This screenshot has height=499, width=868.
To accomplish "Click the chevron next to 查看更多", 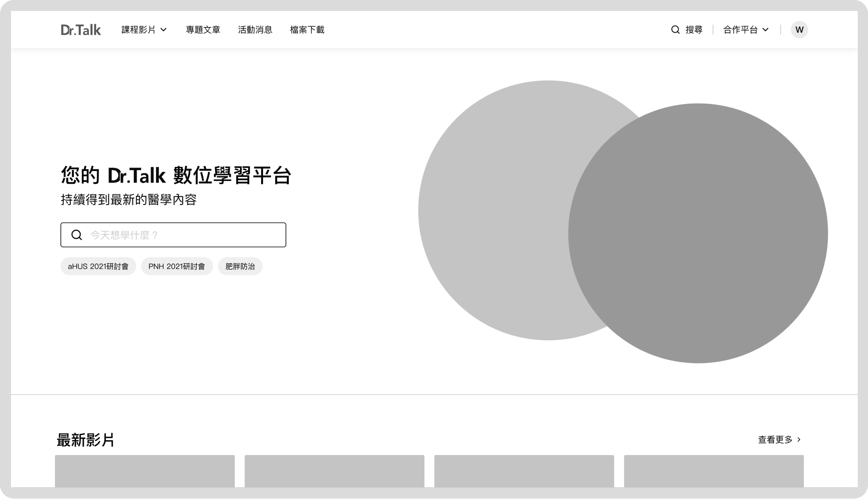I will coord(799,439).
